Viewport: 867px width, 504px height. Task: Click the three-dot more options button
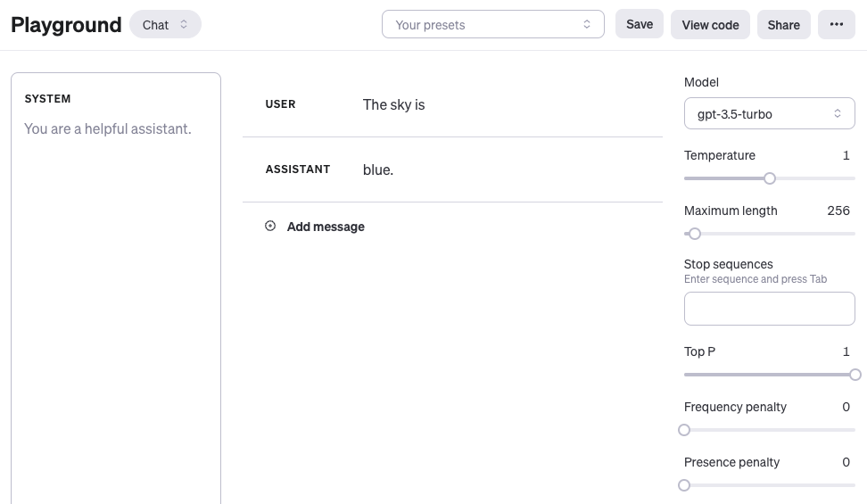pos(836,25)
